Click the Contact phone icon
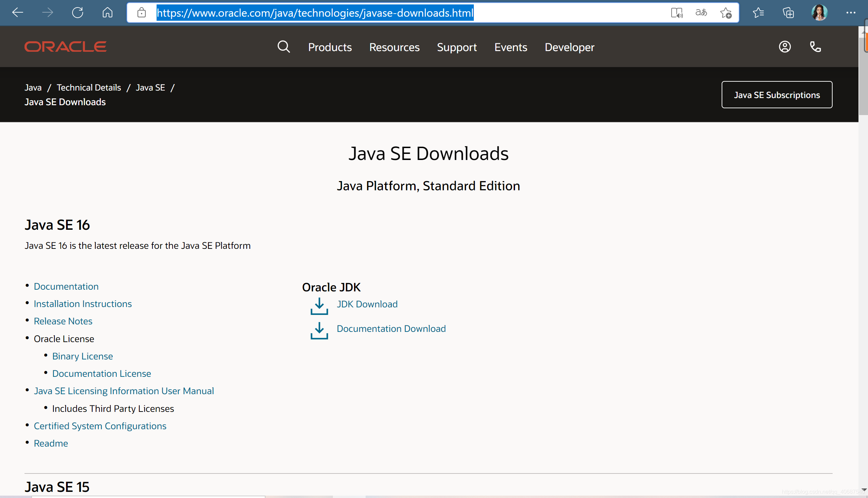This screenshot has height=498, width=868. [815, 47]
